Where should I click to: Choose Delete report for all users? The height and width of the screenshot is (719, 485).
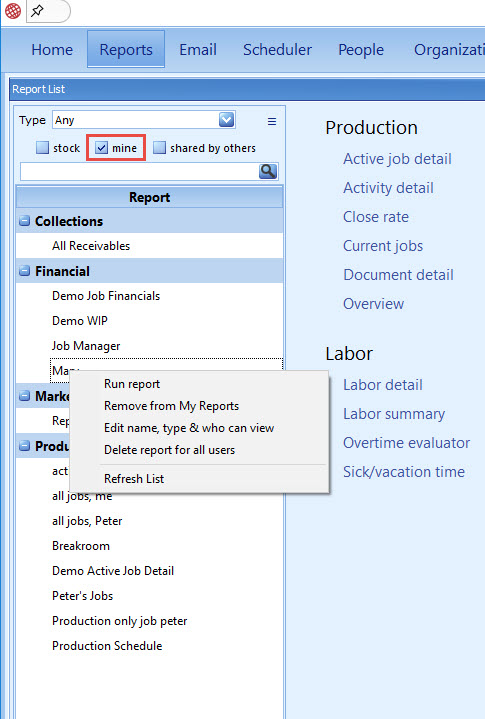click(170, 450)
